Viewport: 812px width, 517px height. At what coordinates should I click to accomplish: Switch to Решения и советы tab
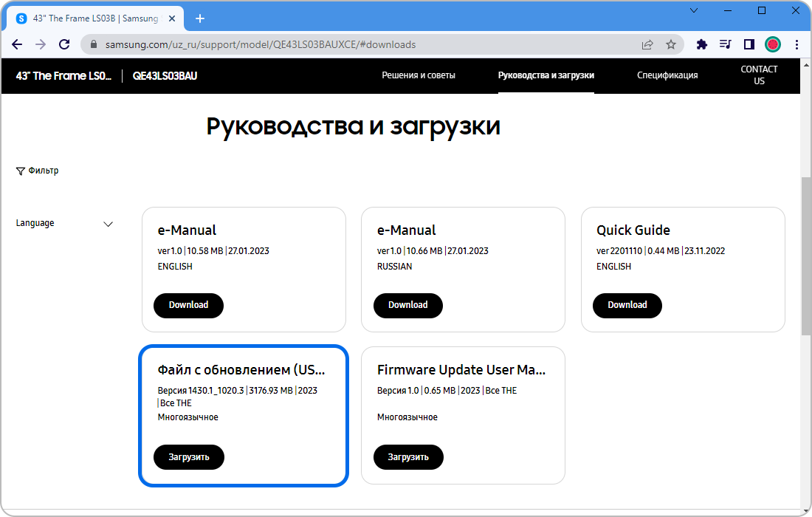(419, 75)
